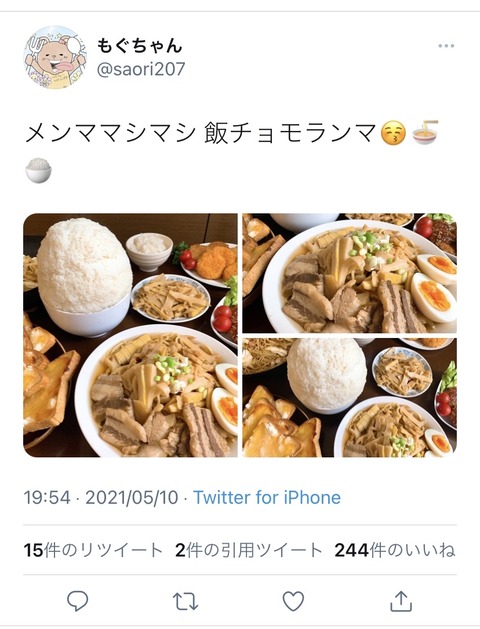This screenshot has width=480, height=629.
Task: Open bottom-right photo of rice and toast
Action: click(x=349, y=398)
